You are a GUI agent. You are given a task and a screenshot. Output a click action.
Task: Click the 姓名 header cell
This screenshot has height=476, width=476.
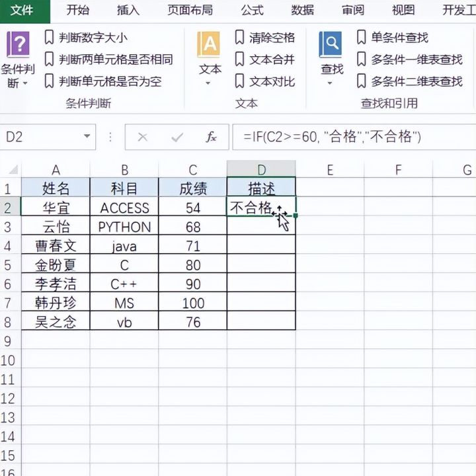pos(56,187)
